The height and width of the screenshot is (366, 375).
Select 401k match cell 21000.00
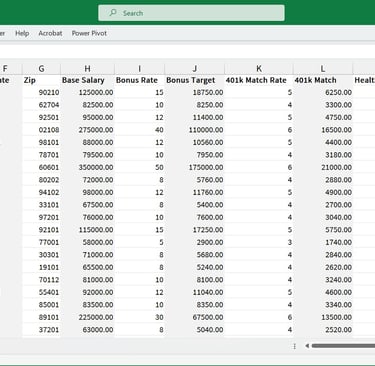tap(323, 167)
